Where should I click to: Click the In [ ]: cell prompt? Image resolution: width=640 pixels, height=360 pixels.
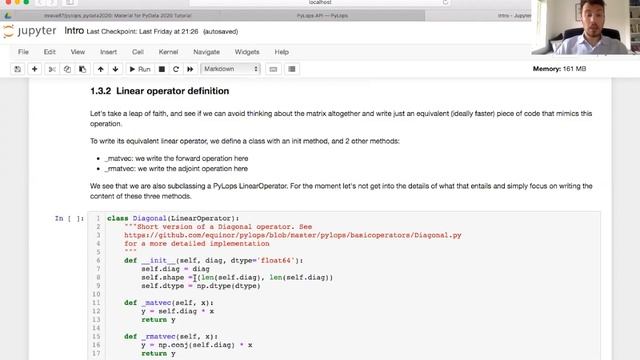coord(69,219)
